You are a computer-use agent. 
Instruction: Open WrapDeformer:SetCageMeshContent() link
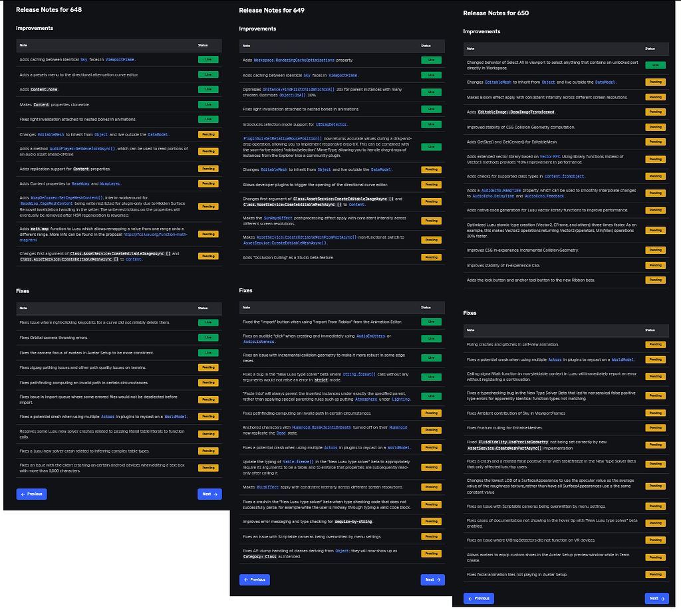coord(67,197)
